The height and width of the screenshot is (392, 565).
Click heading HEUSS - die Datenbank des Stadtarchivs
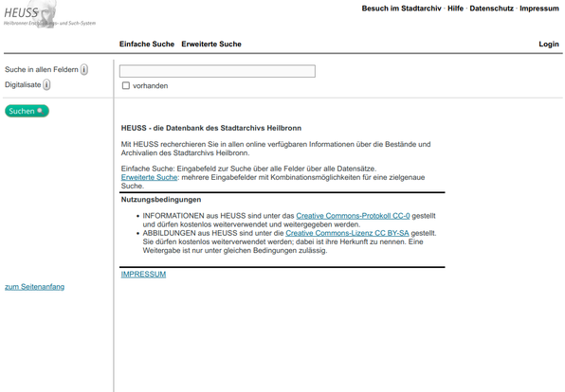pyautogui.click(x=211, y=128)
